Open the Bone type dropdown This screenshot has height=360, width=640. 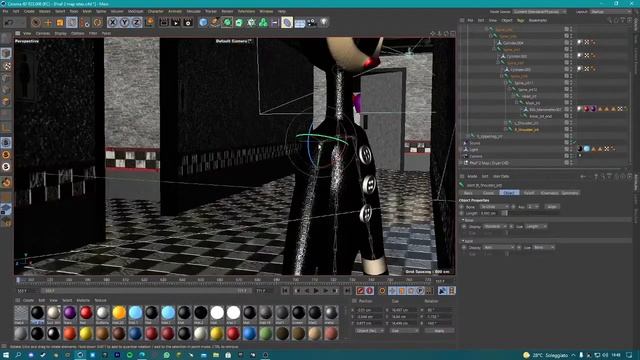point(494,207)
